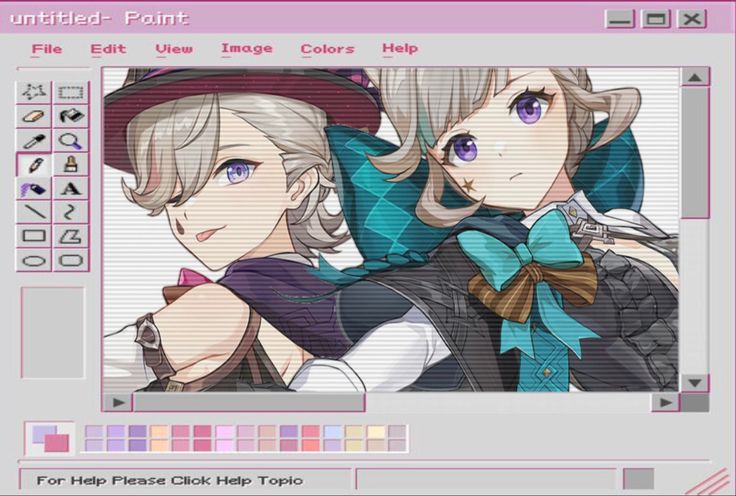The height and width of the screenshot is (496, 736).
Task: Select the Free-Form Select star tool
Action: tap(35, 92)
